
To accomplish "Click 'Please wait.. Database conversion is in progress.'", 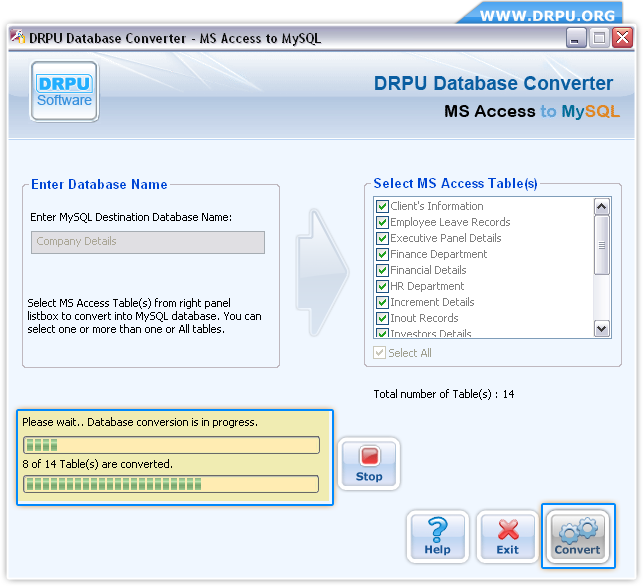I will click(x=140, y=422).
